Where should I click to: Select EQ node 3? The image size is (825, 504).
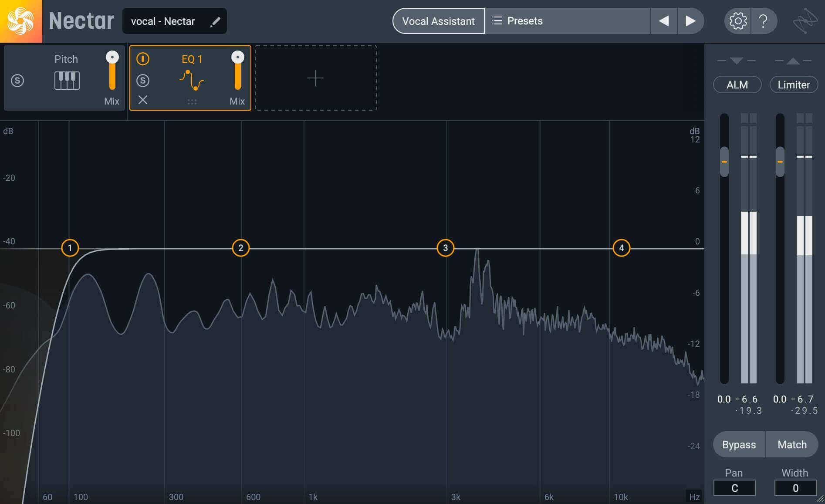pyautogui.click(x=445, y=248)
